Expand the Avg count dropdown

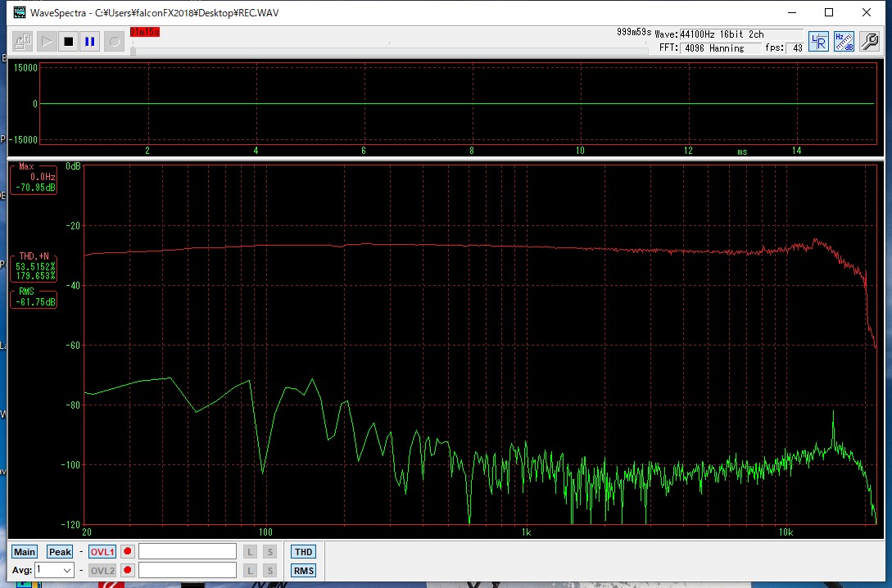[x=67, y=570]
